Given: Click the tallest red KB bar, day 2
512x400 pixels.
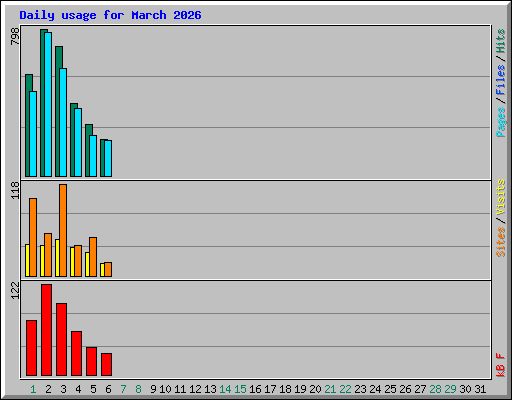Looking at the screenshot, I should click(x=46, y=330).
